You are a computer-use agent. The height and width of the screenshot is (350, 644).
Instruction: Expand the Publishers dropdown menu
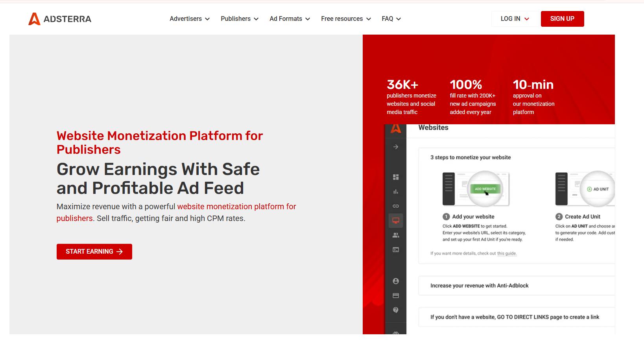pyautogui.click(x=239, y=19)
